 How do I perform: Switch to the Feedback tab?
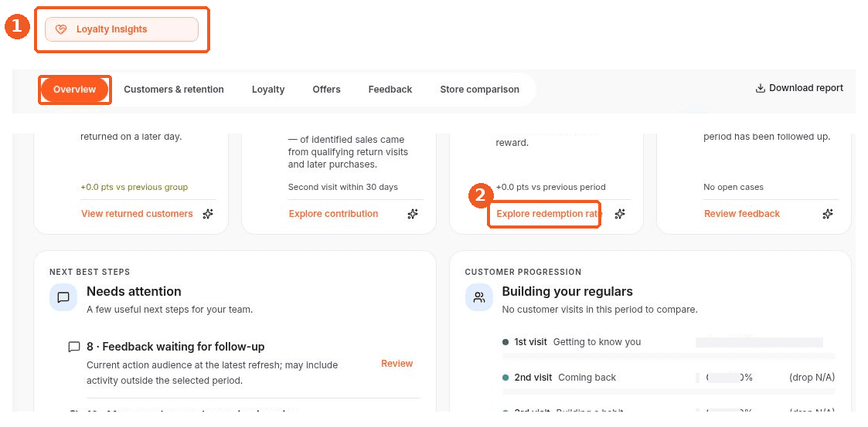coord(390,90)
